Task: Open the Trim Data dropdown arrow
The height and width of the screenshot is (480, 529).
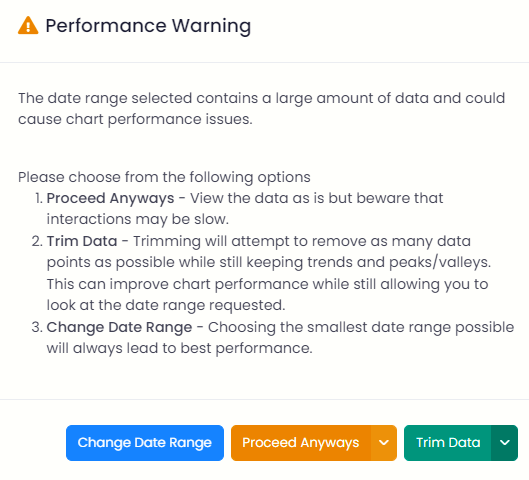Action: [504, 443]
